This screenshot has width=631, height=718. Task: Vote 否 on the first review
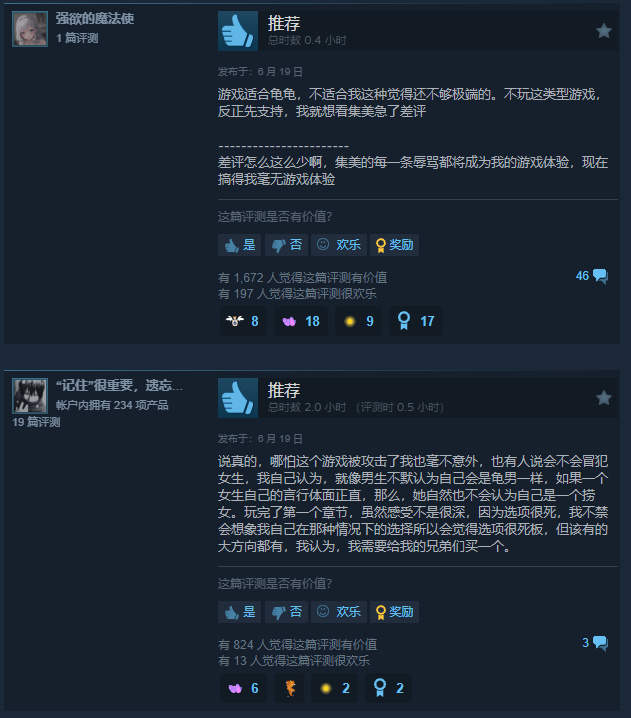point(286,245)
